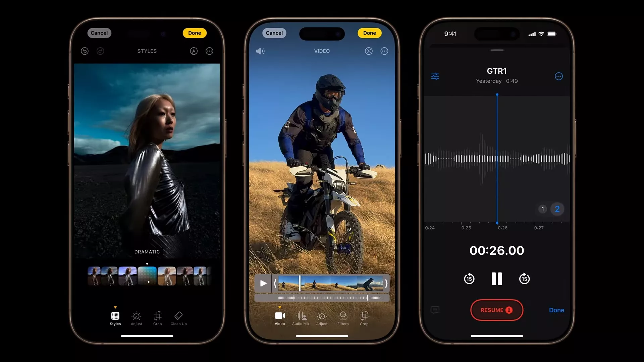
Task: Select the Adjust tool in Photos editor
Action: (136, 318)
